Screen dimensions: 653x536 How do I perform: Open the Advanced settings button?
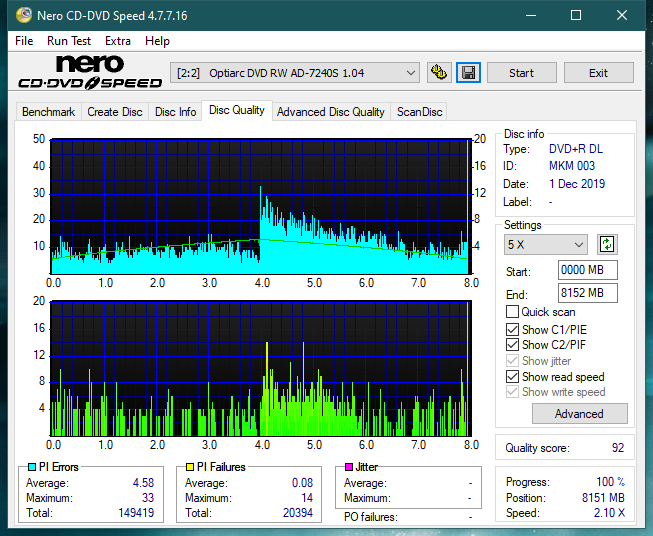[579, 414]
